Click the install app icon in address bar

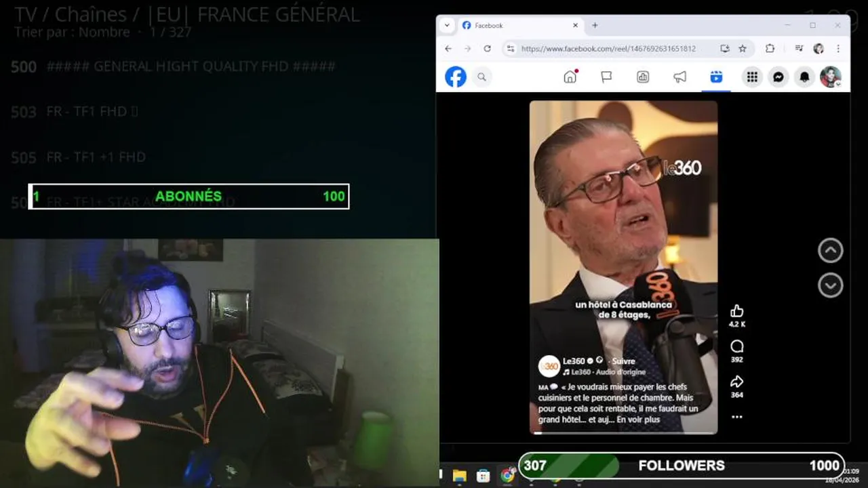tap(725, 49)
